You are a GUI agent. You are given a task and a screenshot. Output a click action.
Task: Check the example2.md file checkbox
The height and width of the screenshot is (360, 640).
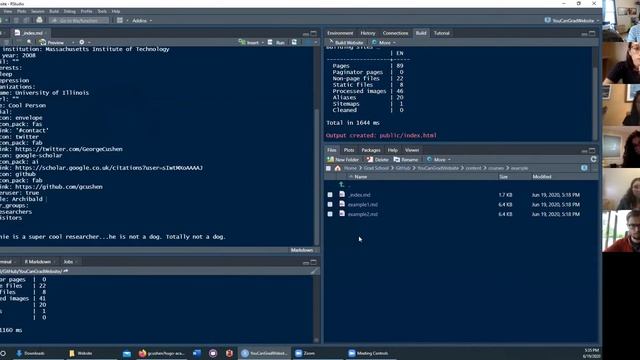click(x=330, y=214)
